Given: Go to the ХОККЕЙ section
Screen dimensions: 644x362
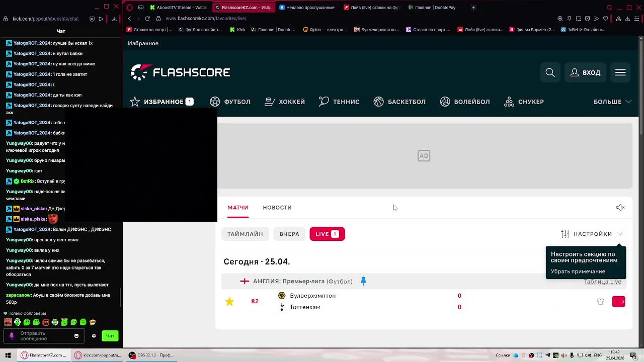Looking at the screenshot, I should (285, 102).
